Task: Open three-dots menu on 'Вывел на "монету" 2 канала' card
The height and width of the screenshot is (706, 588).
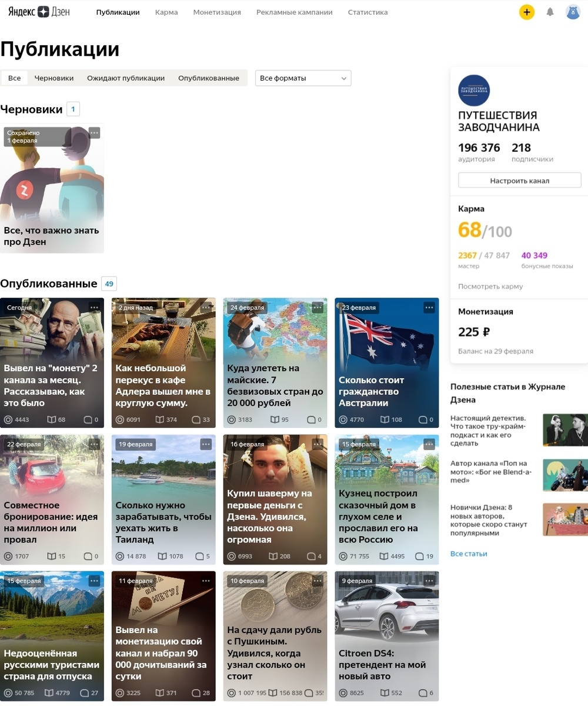Action: (94, 307)
